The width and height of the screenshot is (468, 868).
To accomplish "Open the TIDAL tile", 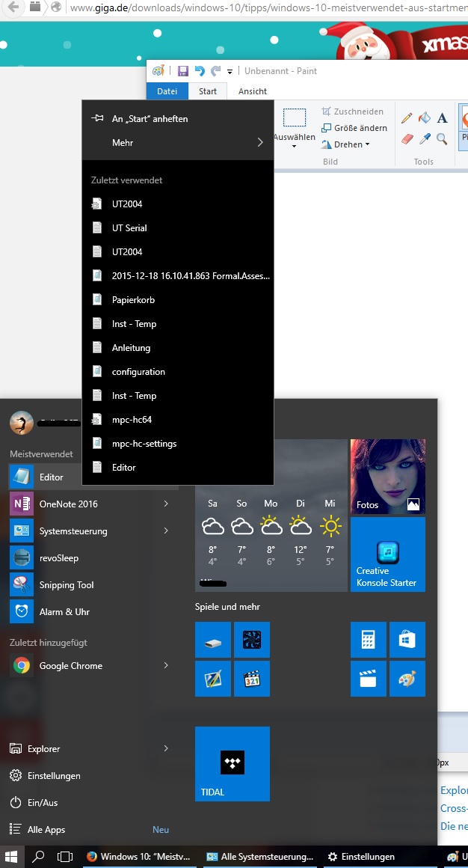I will pyautogui.click(x=233, y=764).
